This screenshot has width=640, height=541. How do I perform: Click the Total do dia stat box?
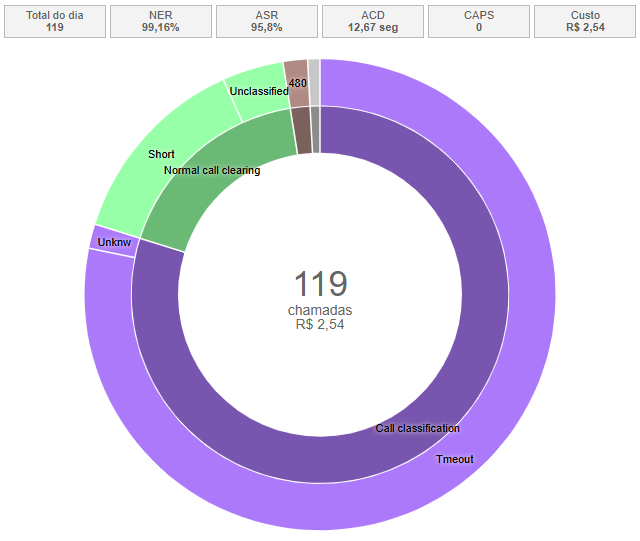click(x=55, y=21)
